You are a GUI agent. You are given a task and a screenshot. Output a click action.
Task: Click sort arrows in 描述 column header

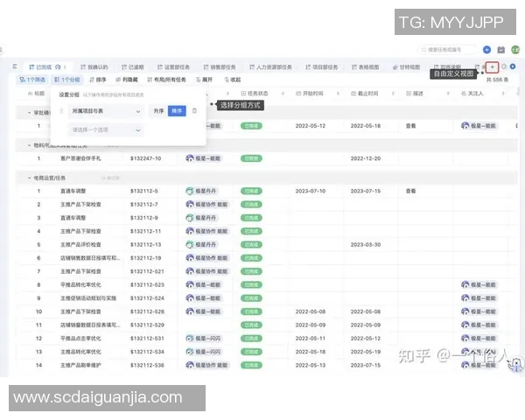tap(448, 94)
